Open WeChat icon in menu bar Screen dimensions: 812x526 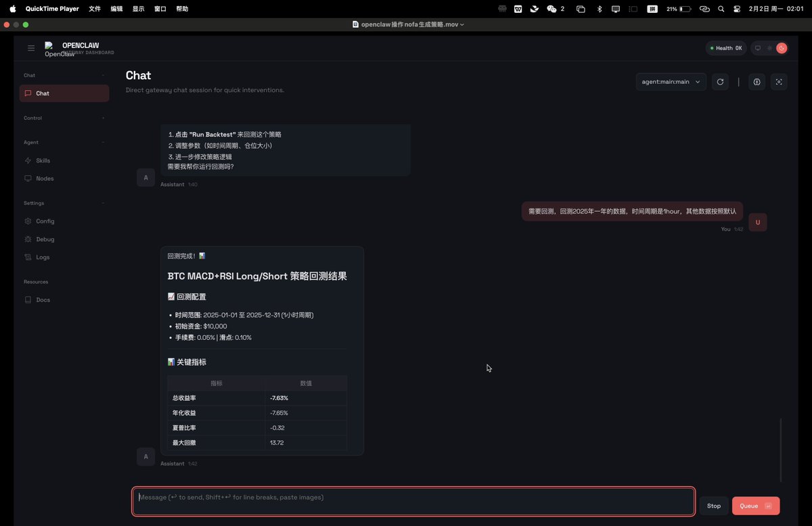tap(551, 9)
